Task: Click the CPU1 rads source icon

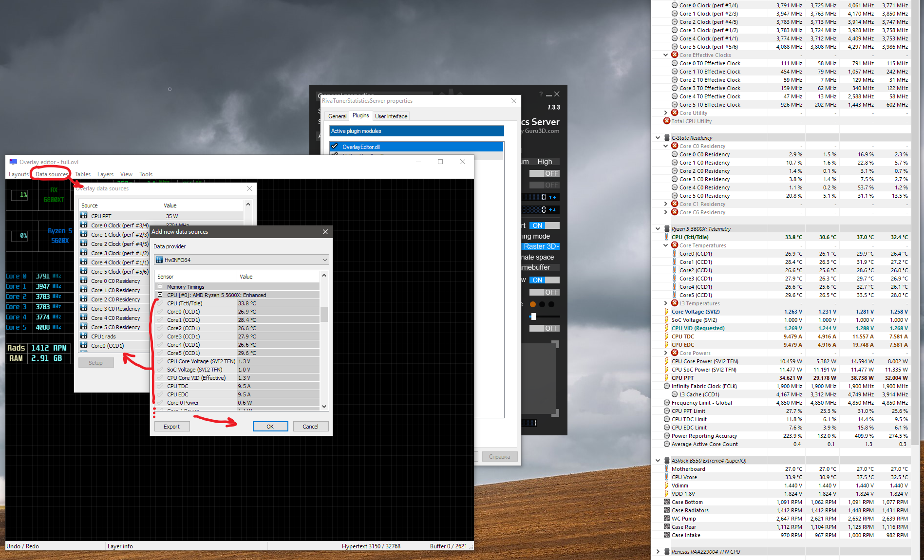Action: coord(84,336)
